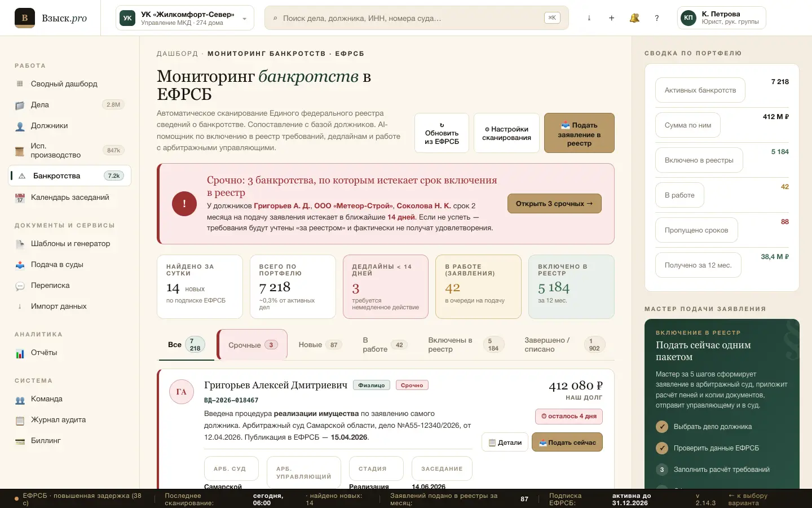Click the Команда people icon
Screen dimensions: 812x508
click(20, 399)
